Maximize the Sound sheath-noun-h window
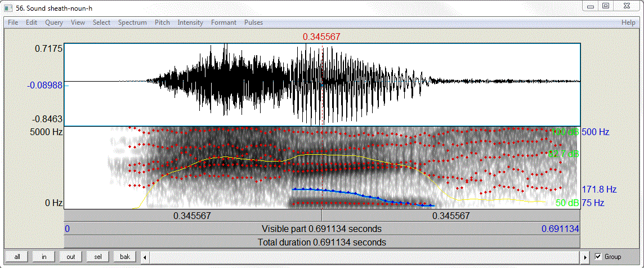The height and width of the screenshot is (268, 644). click(605, 5)
